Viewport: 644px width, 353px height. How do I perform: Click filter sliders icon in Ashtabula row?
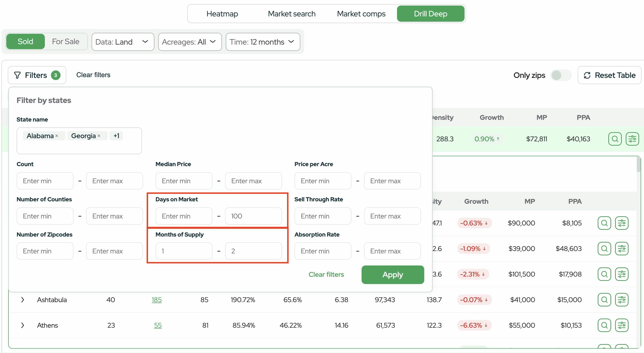pyautogui.click(x=622, y=299)
